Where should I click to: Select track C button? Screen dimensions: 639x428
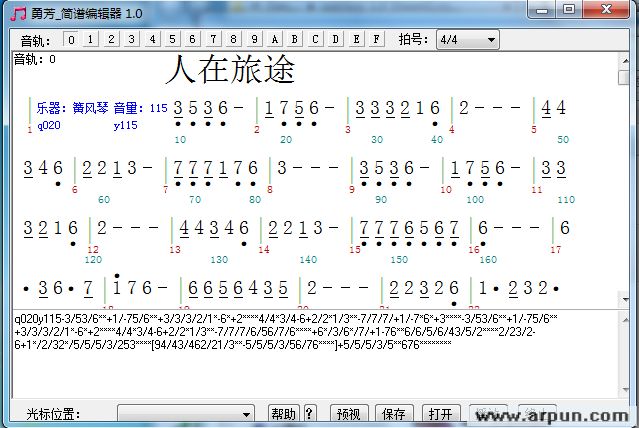pos(315,40)
